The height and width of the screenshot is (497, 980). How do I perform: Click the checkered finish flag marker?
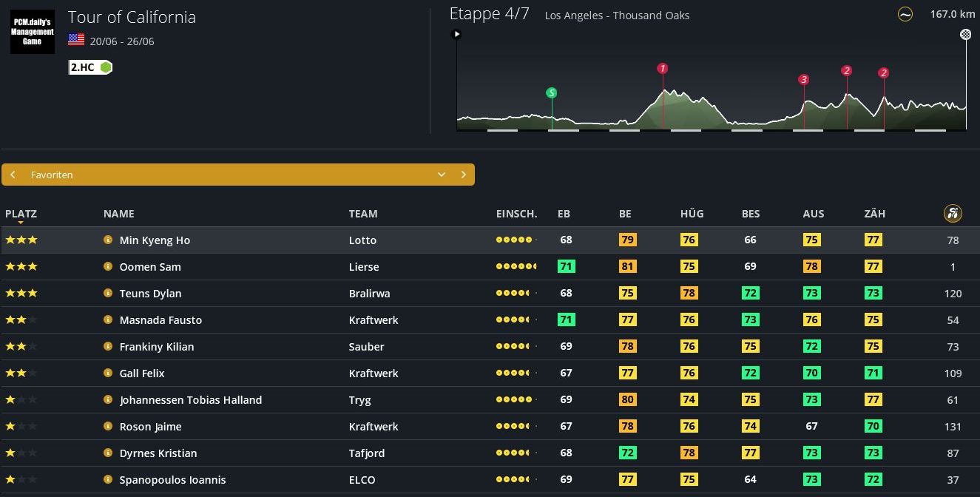(x=965, y=34)
